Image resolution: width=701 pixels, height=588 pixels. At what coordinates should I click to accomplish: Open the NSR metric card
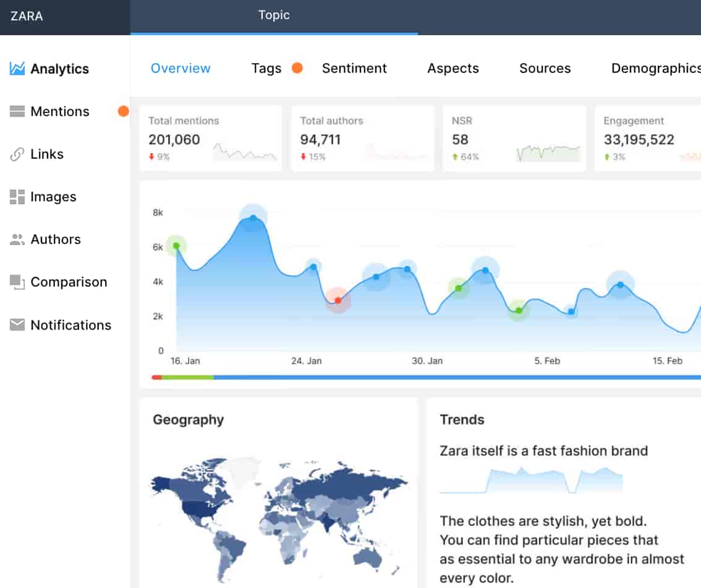pyautogui.click(x=514, y=138)
